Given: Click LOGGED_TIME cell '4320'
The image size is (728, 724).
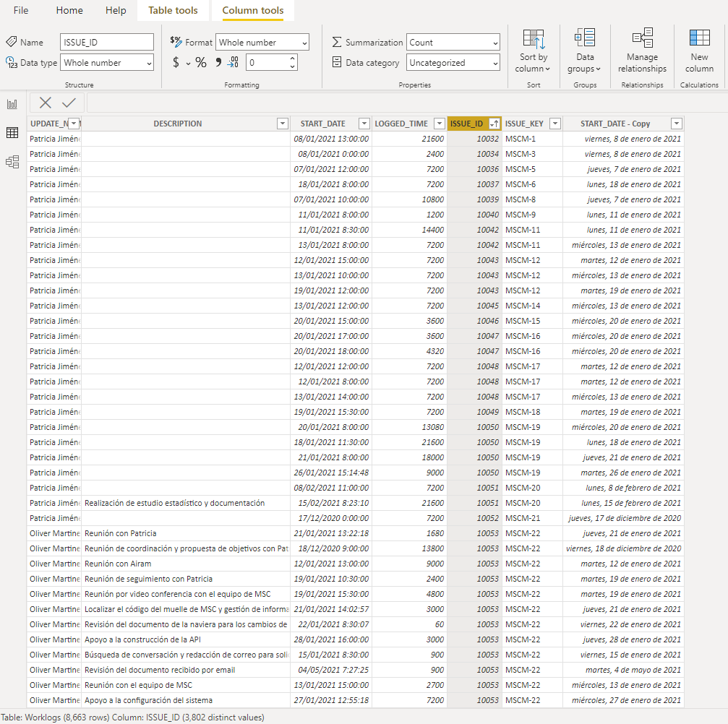Looking at the screenshot, I should [409, 351].
